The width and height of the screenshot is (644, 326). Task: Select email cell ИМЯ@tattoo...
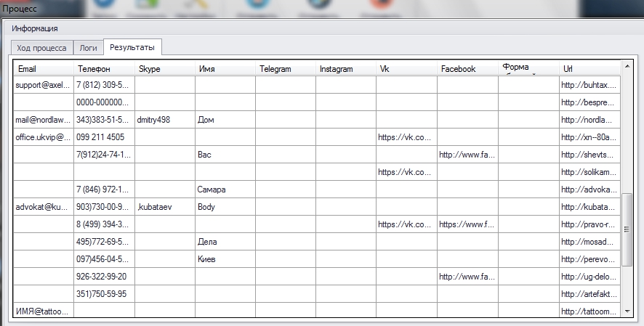(44, 311)
